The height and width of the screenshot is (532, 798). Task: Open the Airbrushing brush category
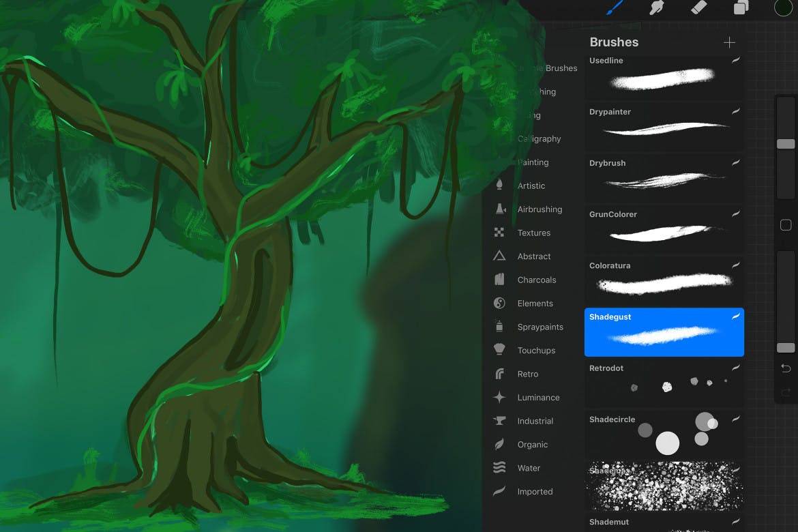tap(539, 209)
